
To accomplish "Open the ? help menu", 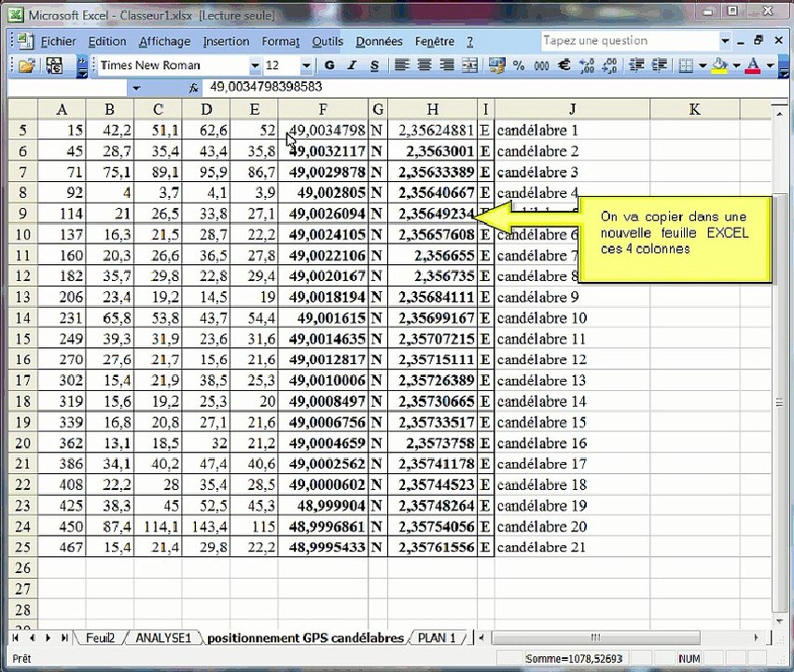I will coord(470,41).
